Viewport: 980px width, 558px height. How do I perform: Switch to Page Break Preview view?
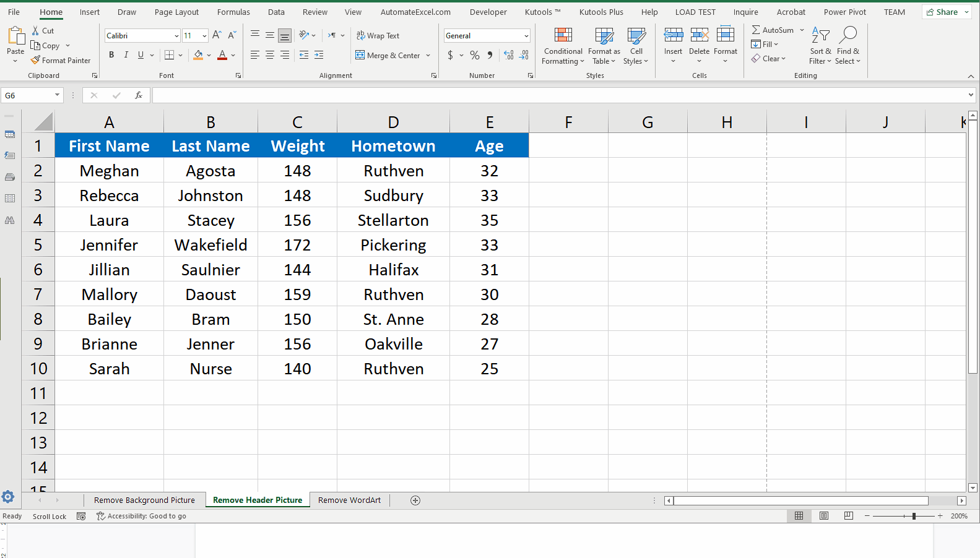[x=848, y=516]
